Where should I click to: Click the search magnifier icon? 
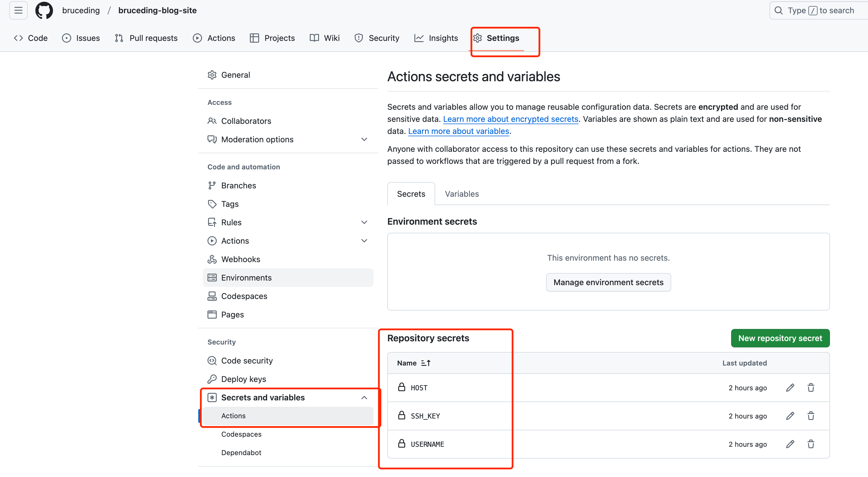(778, 10)
